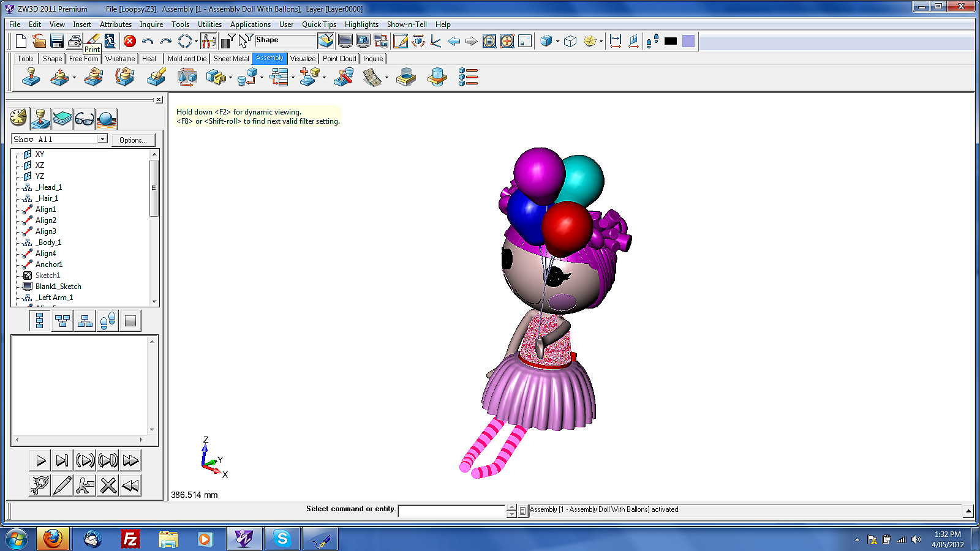
Task: Switch to the Sheet Metal tab
Action: (232, 59)
